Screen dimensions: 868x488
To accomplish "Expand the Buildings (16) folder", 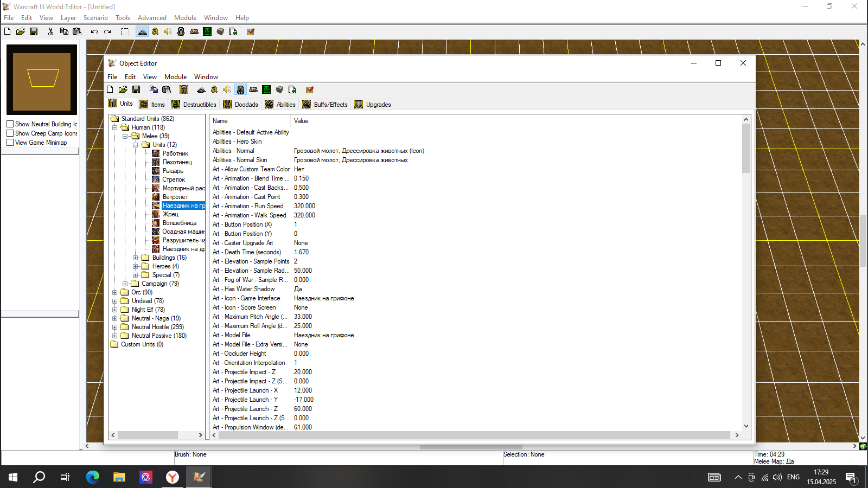I will click(136, 258).
